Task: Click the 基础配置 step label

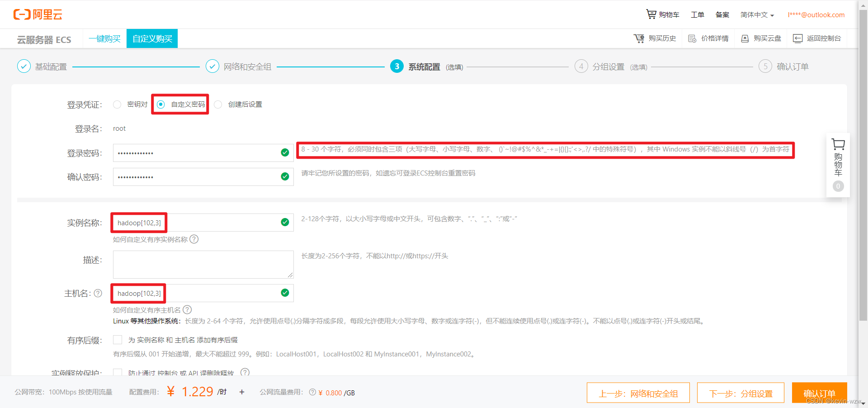Action: pos(51,67)
